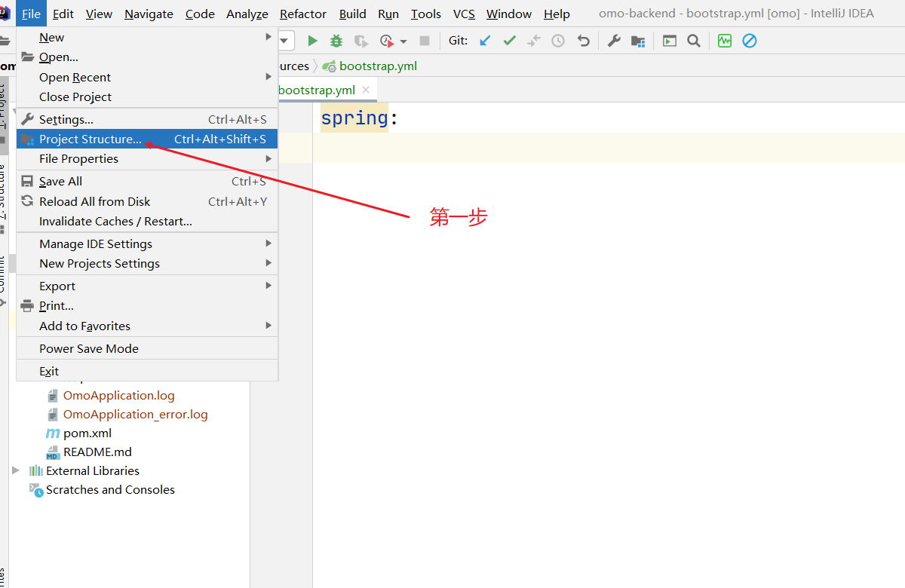The height and width of the screenshot is (588, 905).
Task: Select README.md in project tree
Action: pyautogui.click(x=97, y=452)
